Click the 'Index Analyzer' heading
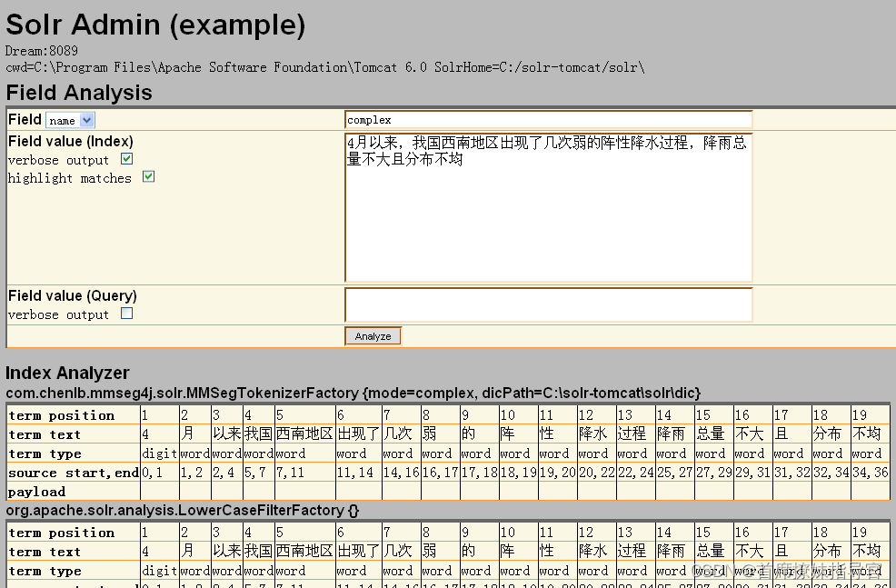 click(x=67, y=373)
